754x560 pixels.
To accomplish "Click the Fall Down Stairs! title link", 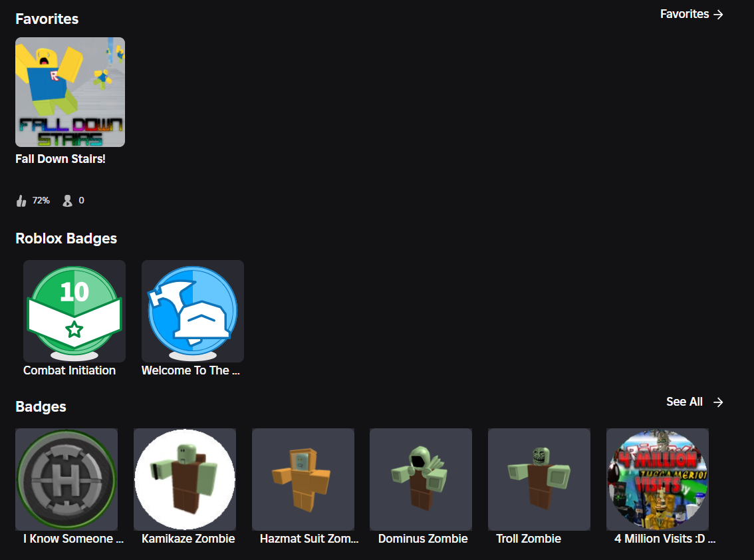I will tap(60, 159).
